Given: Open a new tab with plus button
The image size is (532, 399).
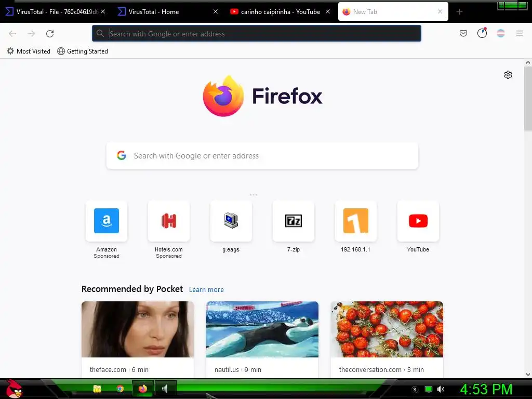Looking at the screenshot, I should [459, 12].
